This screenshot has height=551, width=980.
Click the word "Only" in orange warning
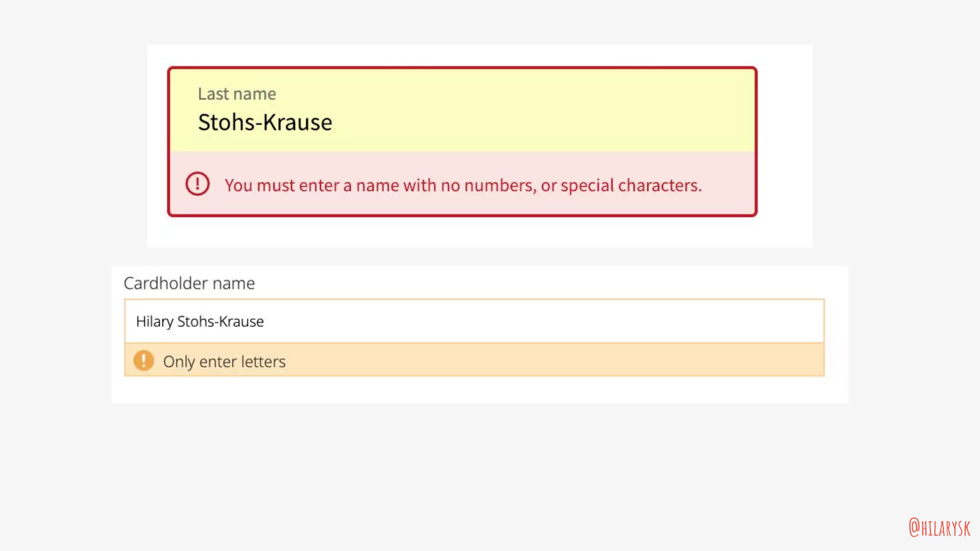click(x=178, y=362)
